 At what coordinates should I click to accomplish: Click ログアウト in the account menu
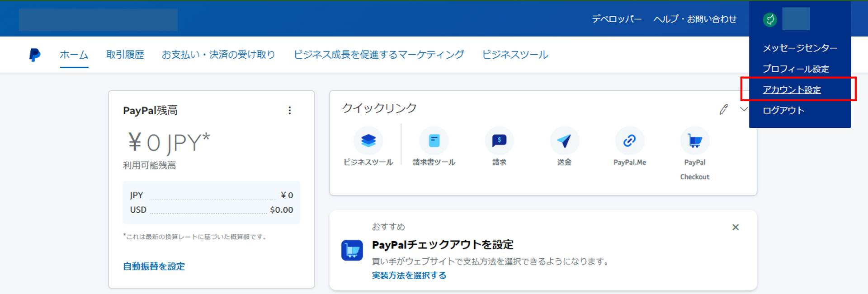(x=784, y=110)
